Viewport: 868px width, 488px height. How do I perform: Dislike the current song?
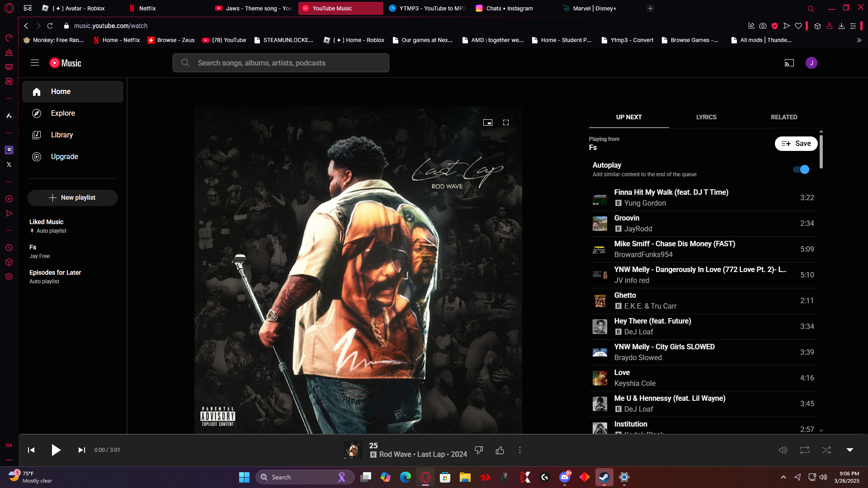tap(479, 450)
